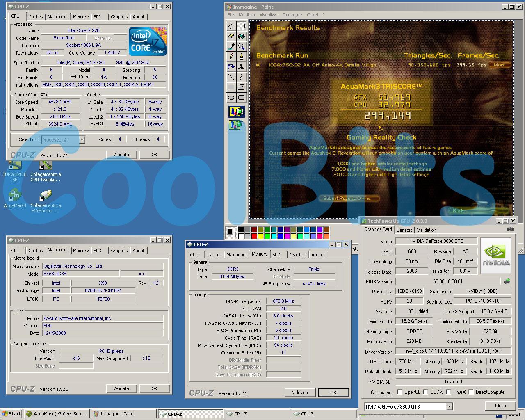The height and width of the screenshot is (420, 525).
Task: Click the Core Speed value 4578.1 MHz
Action: [x=60, y=102]
